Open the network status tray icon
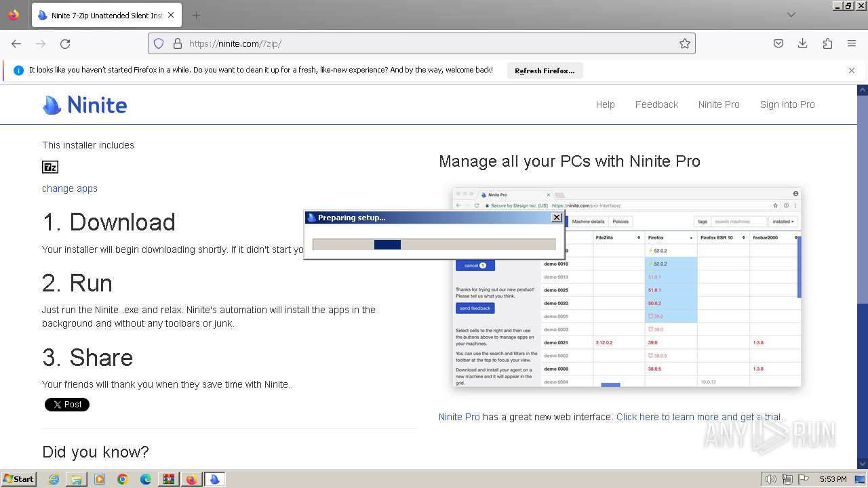868x488 pixels. 787,479
